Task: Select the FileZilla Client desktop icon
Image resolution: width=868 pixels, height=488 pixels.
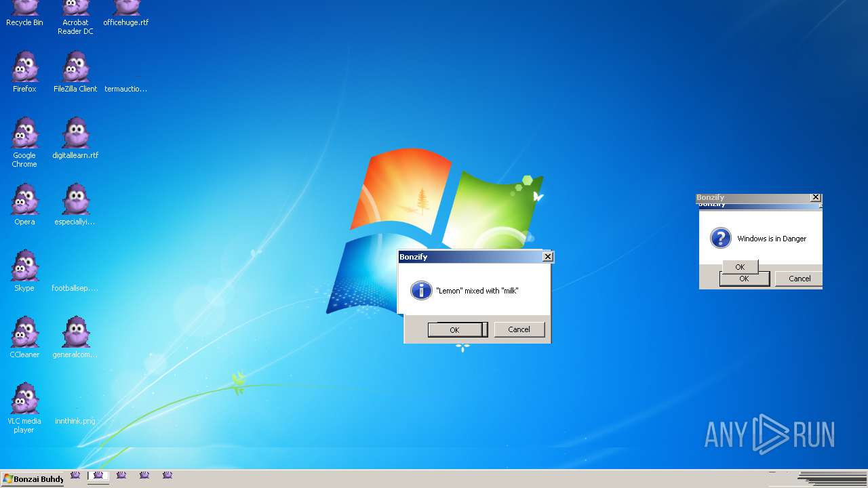Action: (75, 72)
